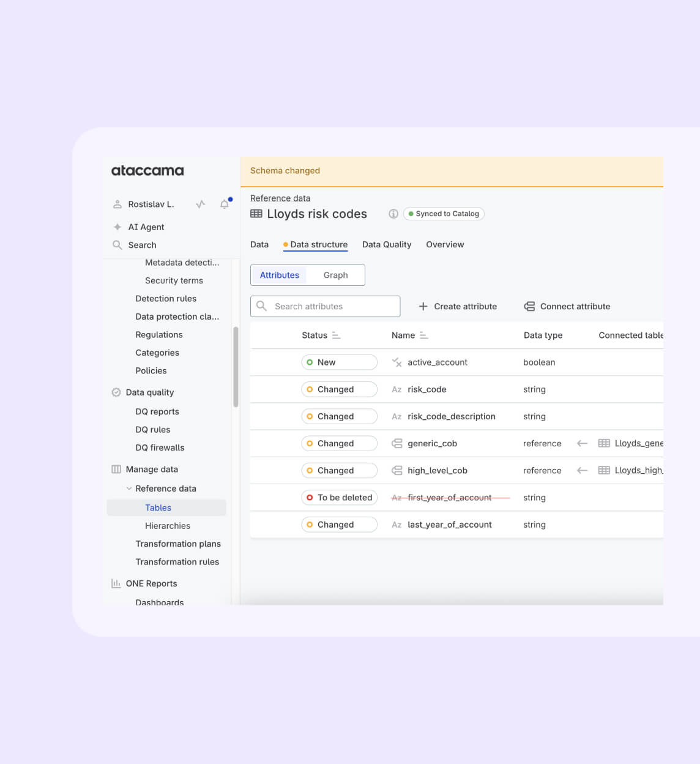Click Connect attribute button
The height and width of the screenshot is (764, 700).
tap(567, 306)
